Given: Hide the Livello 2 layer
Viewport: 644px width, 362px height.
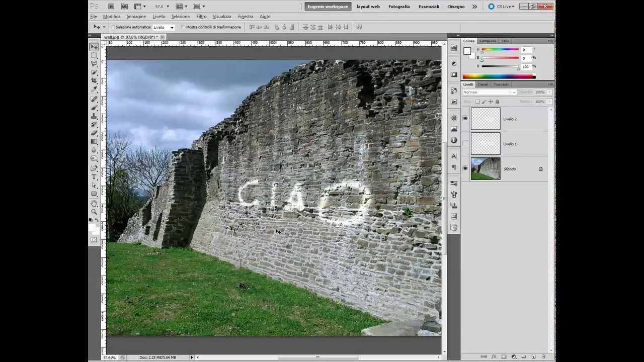Looking at the screenshot, I should click(x=465, y=119).
